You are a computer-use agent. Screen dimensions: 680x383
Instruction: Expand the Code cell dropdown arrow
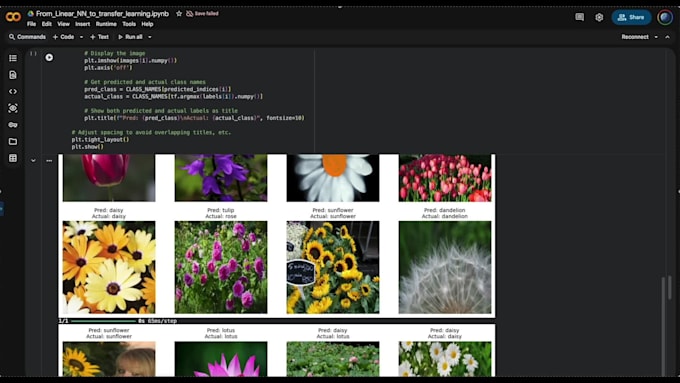pos(81,37)
